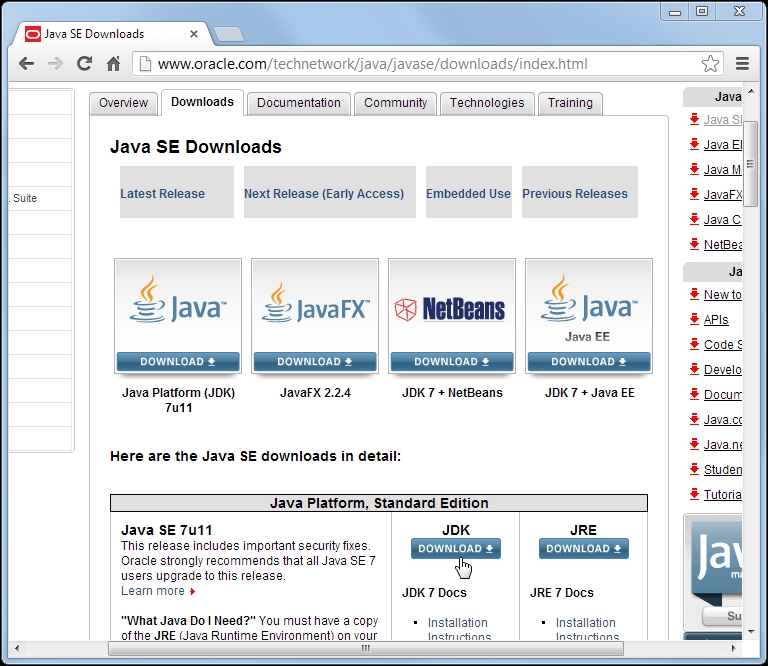Open the Tutorials sidebar link
This screenshot has width=768, height=666.
(x=722, y=494)
